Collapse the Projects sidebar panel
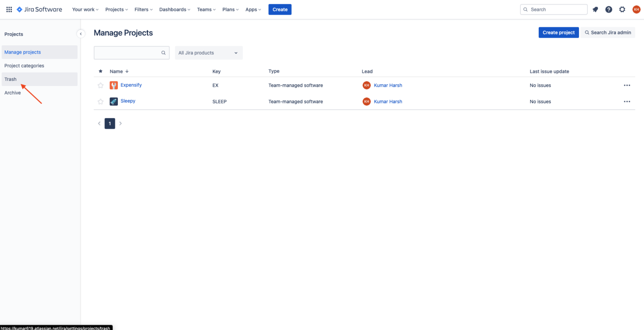Image resolution: width=644 pixels, height=330 pixels. [80, 34]
